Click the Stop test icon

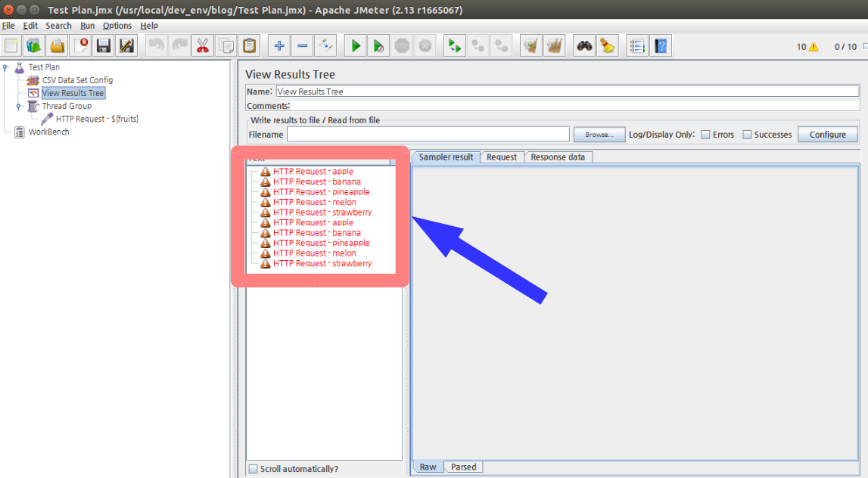pos(402,45)
